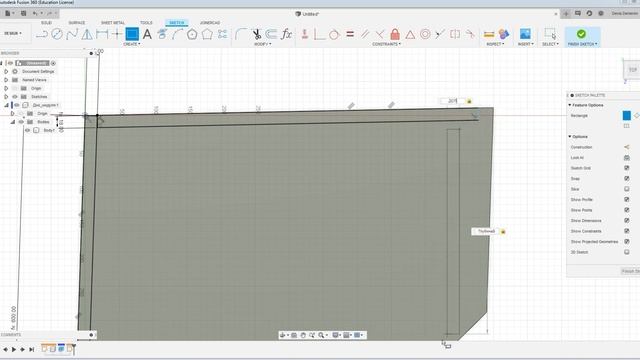Click the active Sketch tab

pyautogui.click(x=177, y=22)
